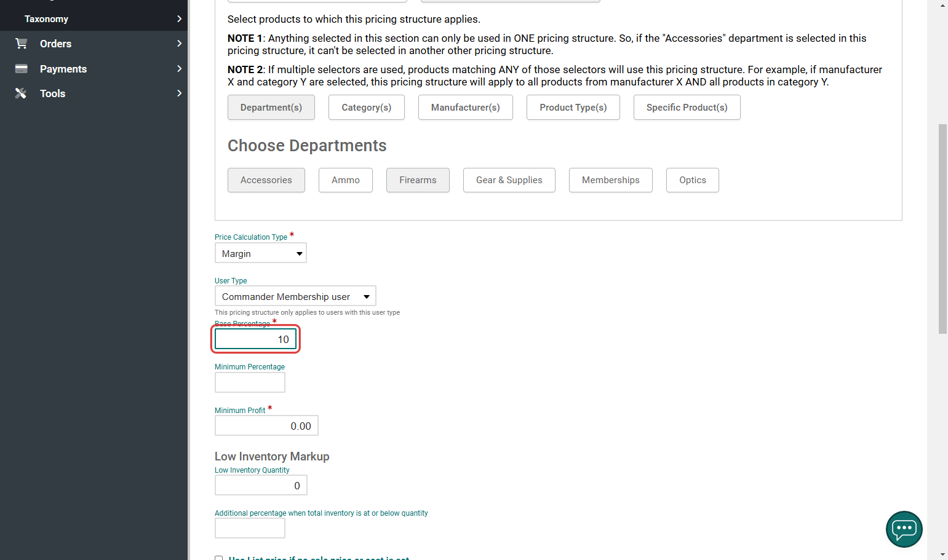948x560 pixels.
Task: Expand the Taxonomy menu chevron
Action: coord(179,19)
